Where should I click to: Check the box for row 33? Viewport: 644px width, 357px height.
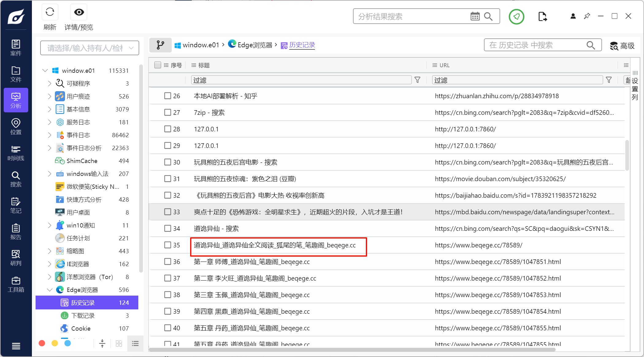click(167, 212)
